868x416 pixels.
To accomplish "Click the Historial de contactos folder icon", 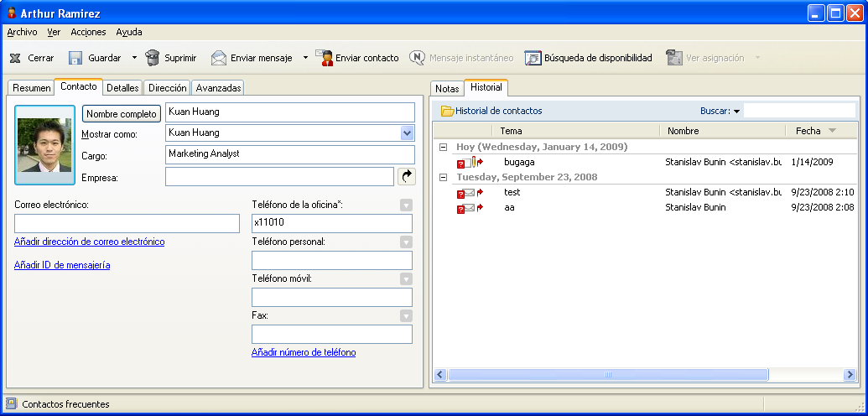I will tap(447, 111).
